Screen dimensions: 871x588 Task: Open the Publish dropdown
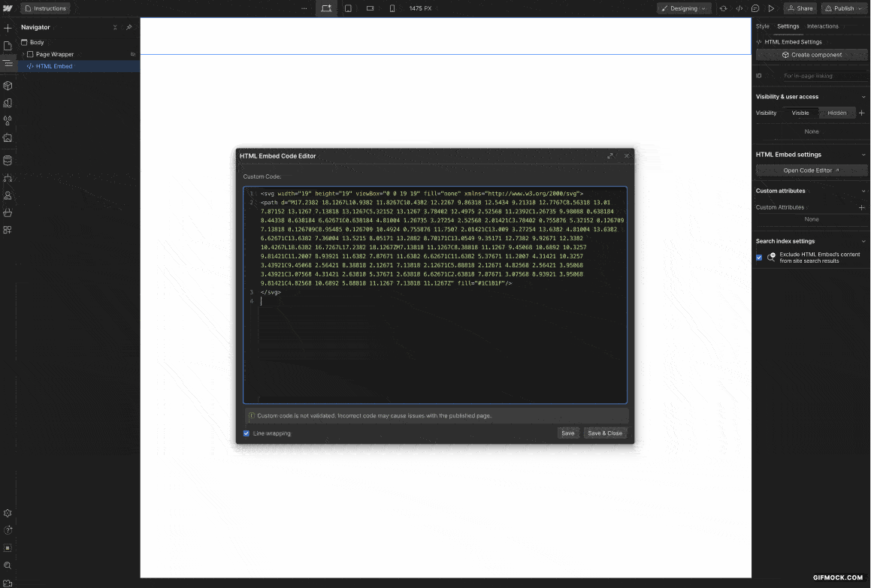pos(843,8)
